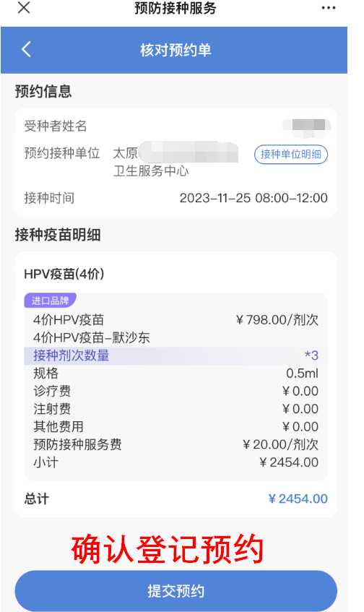Click the 小计 subtotal amount
This screenshot has width=364, height=612.
point(289,462)
